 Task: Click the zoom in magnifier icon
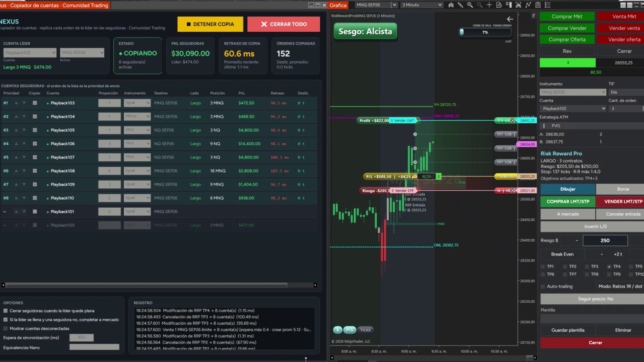coord(470,5)
